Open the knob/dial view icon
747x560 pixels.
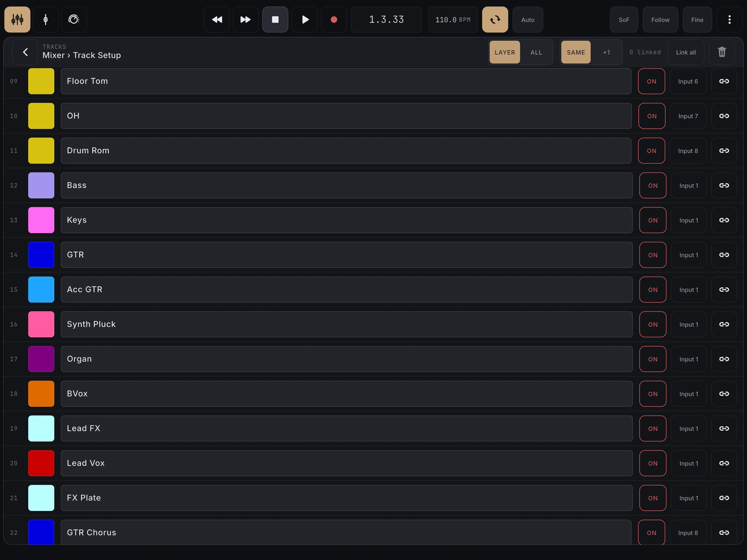[x=74, y=20]
